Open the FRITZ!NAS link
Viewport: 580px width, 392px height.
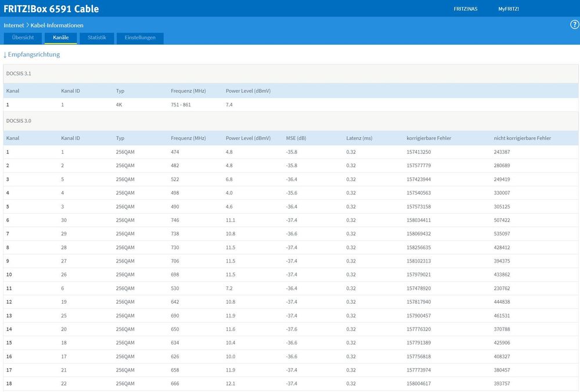pos(465,9)
